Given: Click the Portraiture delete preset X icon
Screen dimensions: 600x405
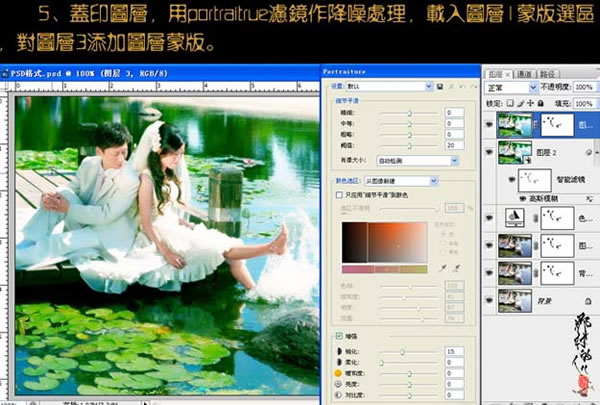Looking at the screenshot, I should pos(452,87).
